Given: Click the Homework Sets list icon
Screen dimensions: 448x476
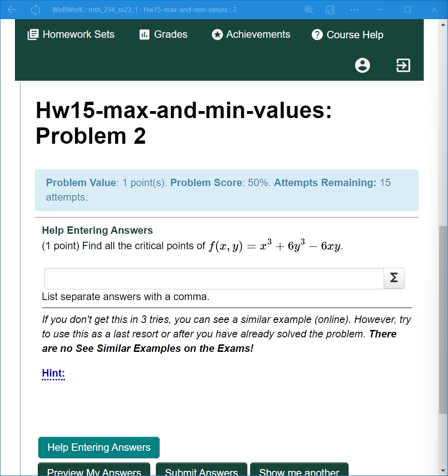Looking at the screenshot, I should click(33, 34).
